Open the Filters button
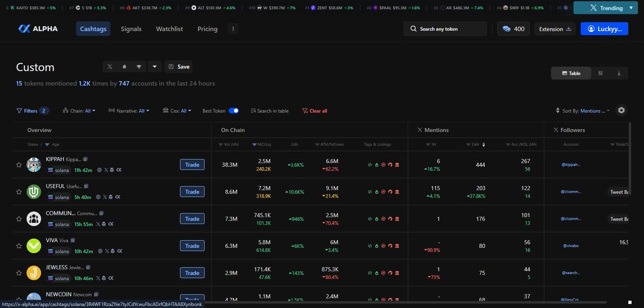Viewport: 644px width, 308px height. coord(33,111)
